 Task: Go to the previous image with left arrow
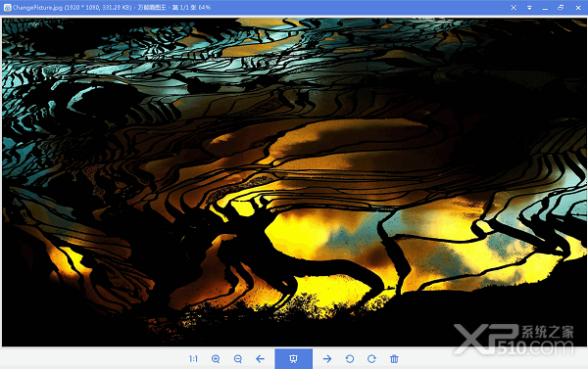point(261,359)
